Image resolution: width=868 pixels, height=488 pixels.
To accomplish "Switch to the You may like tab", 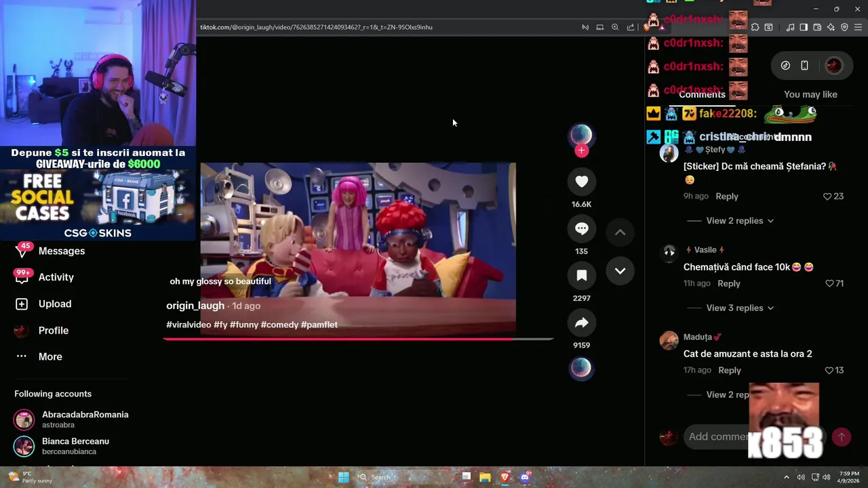I will pyautogui.click(x=810, y=94).
